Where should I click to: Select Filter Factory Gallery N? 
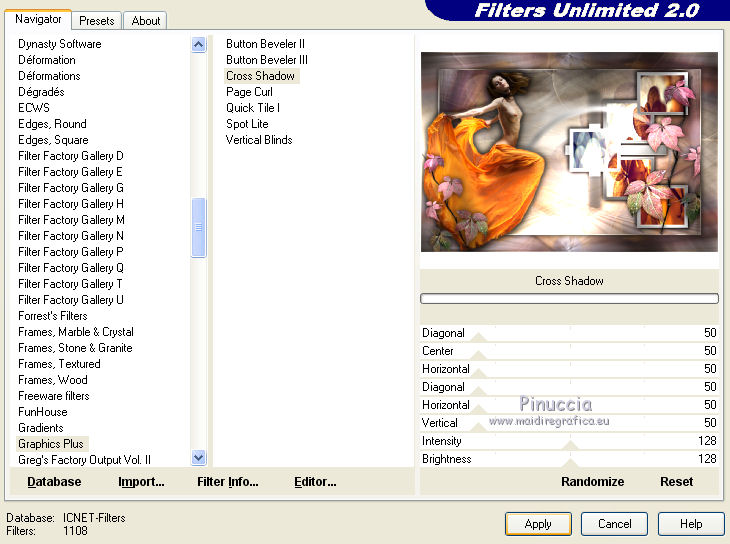71,236
